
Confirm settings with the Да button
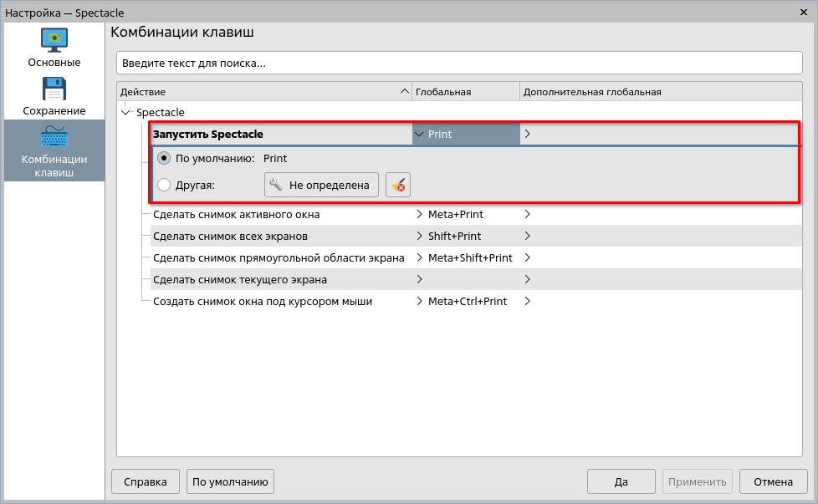click(621, 481)
